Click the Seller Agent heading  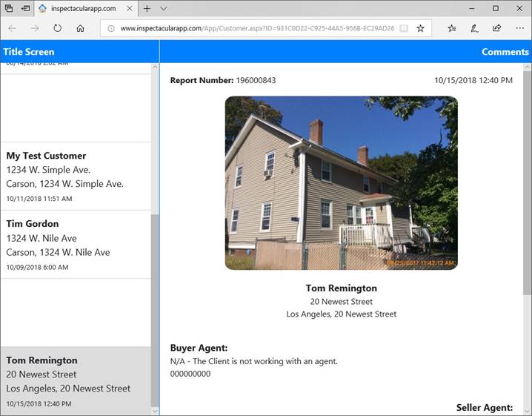tap(485, 408)
